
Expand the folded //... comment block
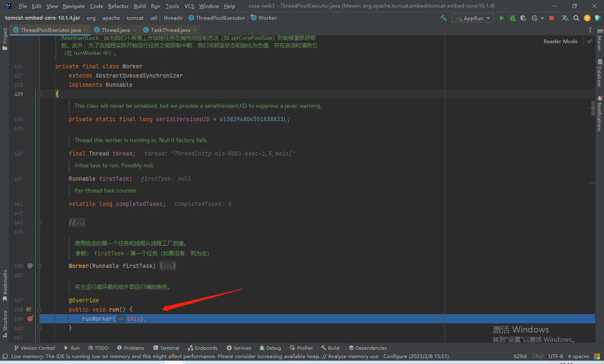coord(77,223)
